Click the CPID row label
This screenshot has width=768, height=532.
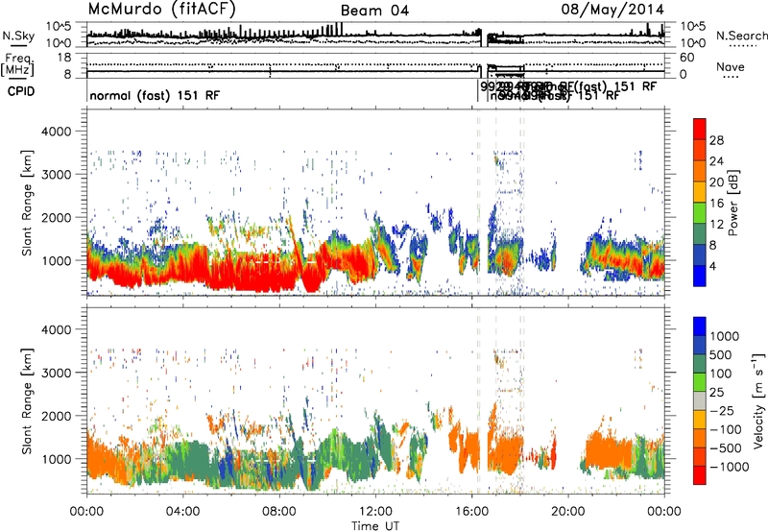click(21, 91)
